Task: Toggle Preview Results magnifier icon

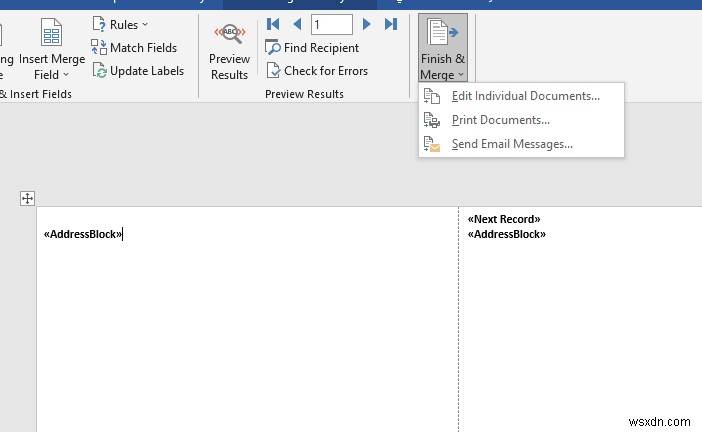Action: click(230, 34)
